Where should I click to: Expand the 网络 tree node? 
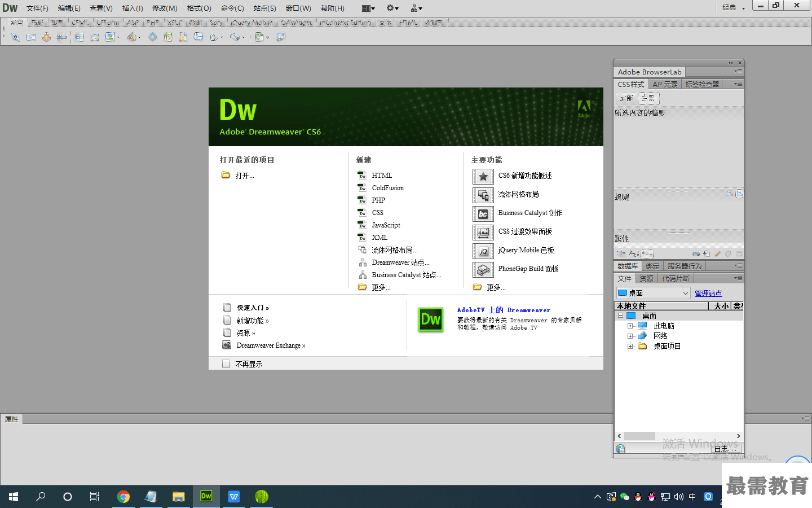[x=630, y=336]
